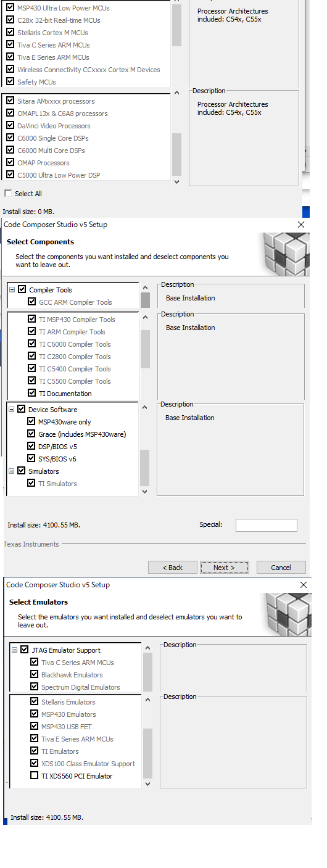Uncheck Compiler Tools group checkbox
327x868 pixels.
tap(22, 289)
